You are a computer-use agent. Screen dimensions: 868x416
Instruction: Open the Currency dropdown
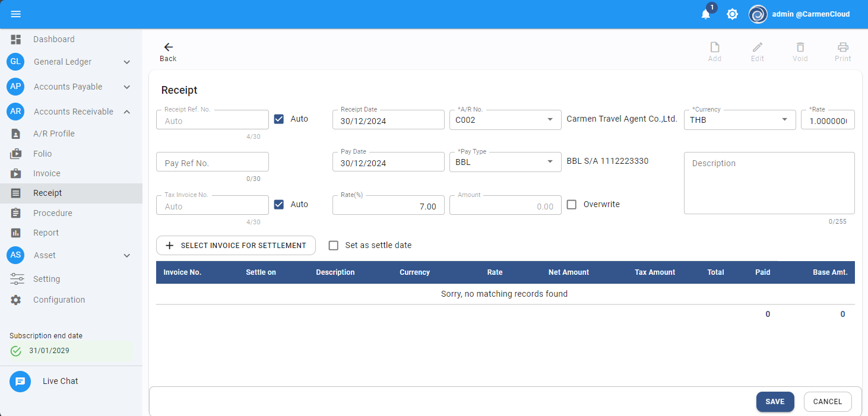[784, 120]
